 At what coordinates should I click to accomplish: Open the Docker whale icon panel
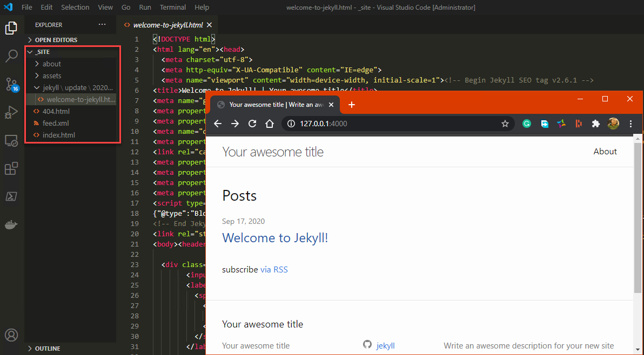pos(11,224)
